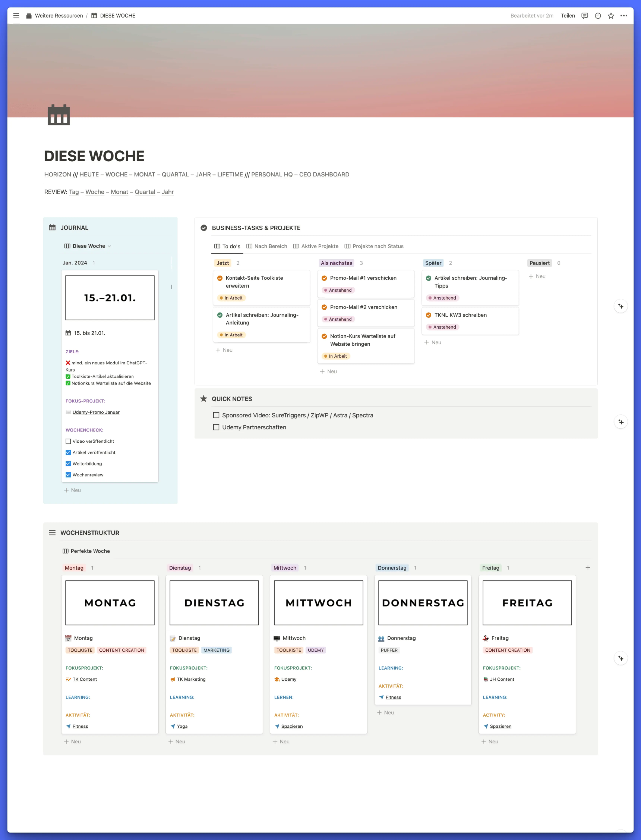Open the Woche review link
Viewport: 641px width, 840px height.
tap(95, 192)
